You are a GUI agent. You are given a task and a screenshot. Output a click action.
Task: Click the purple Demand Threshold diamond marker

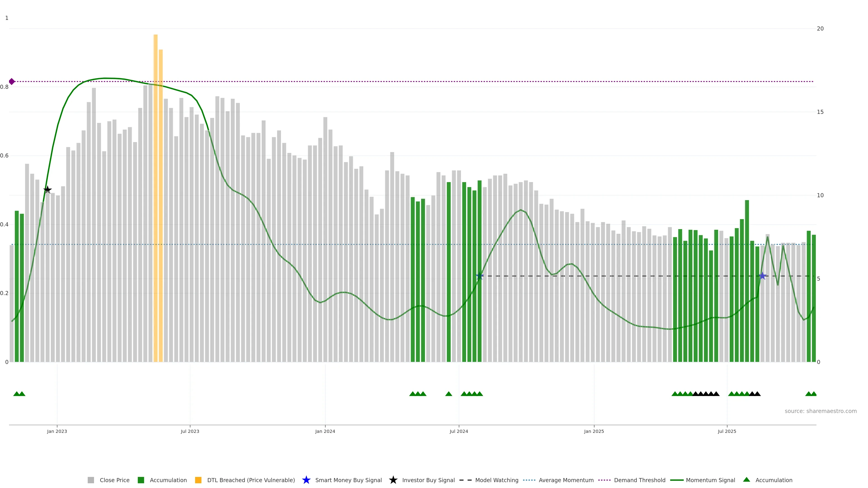coord(12,82)
